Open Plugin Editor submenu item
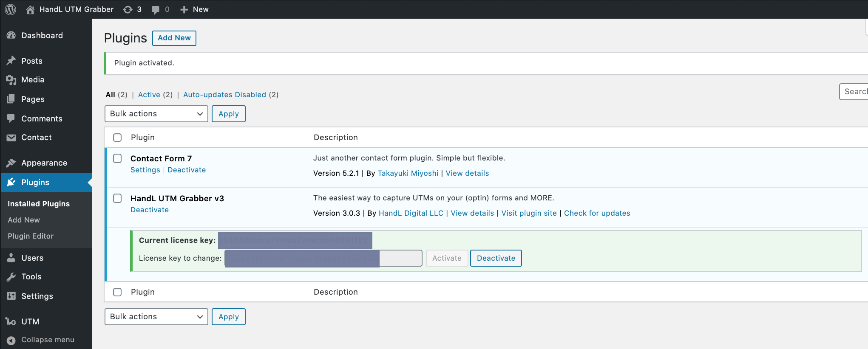 point(31,236)
